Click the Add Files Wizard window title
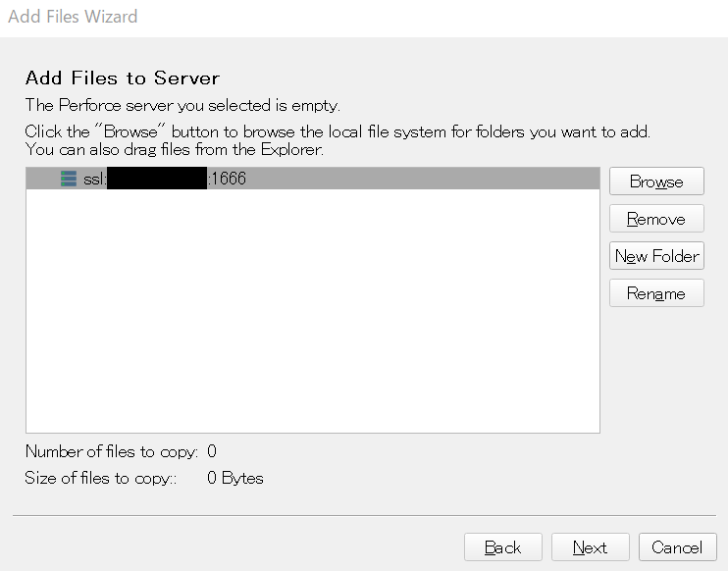728x571 pixels. (73, 17)
